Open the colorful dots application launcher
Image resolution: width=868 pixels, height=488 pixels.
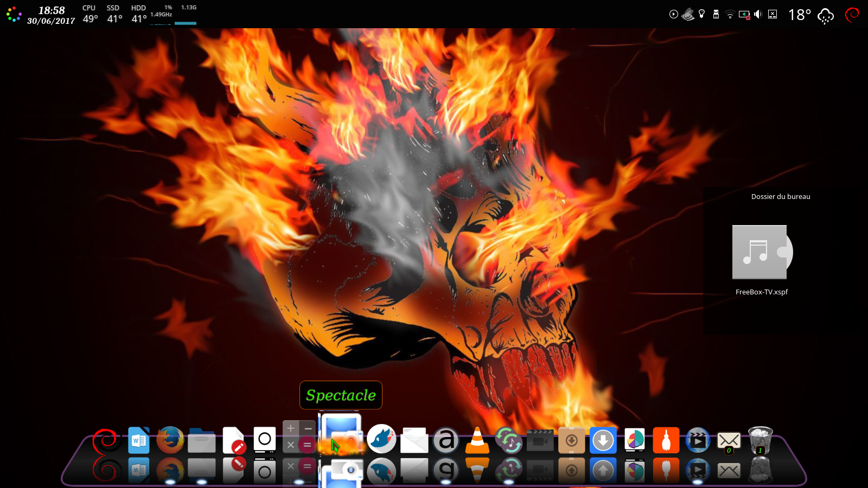tap(14, 14)
